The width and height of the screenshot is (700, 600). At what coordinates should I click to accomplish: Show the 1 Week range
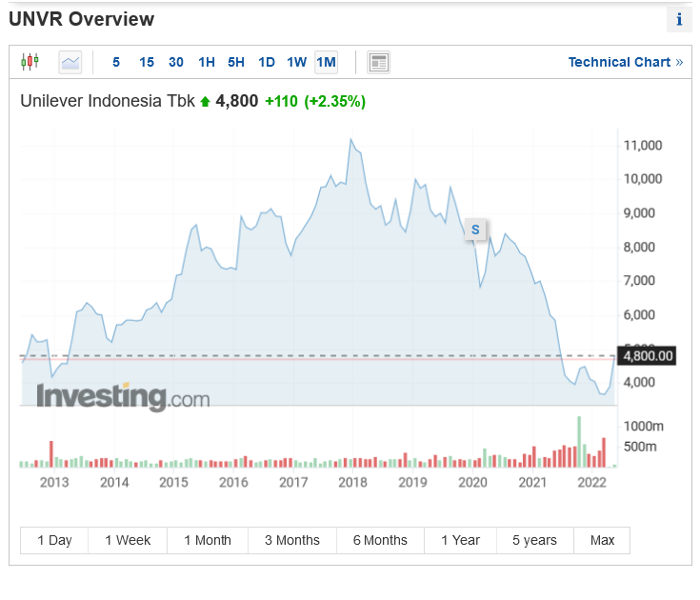[128, 540]
